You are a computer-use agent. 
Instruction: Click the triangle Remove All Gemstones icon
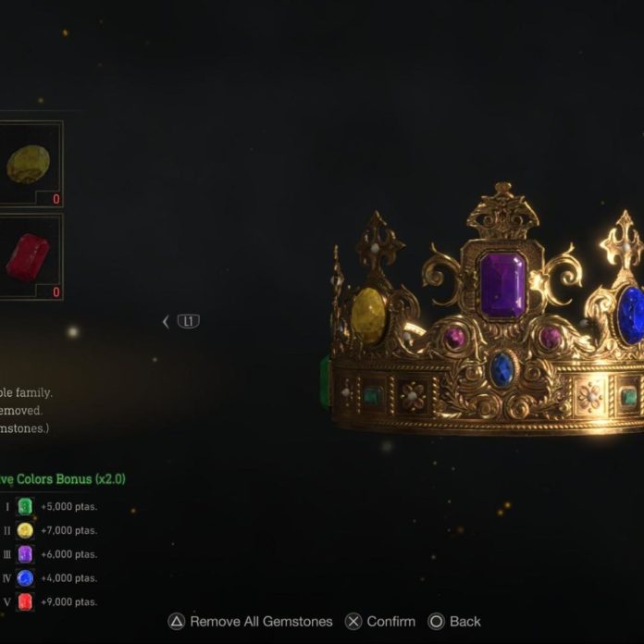177,622
